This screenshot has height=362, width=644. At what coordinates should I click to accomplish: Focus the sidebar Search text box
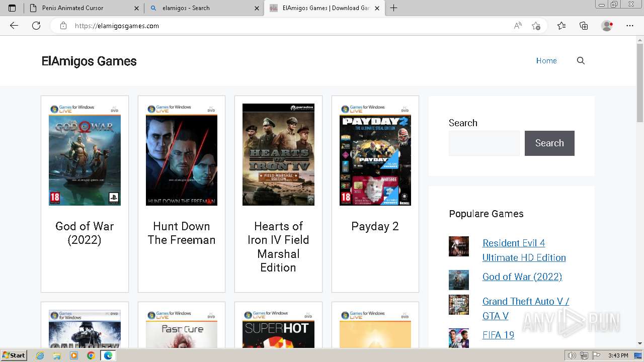484,143
